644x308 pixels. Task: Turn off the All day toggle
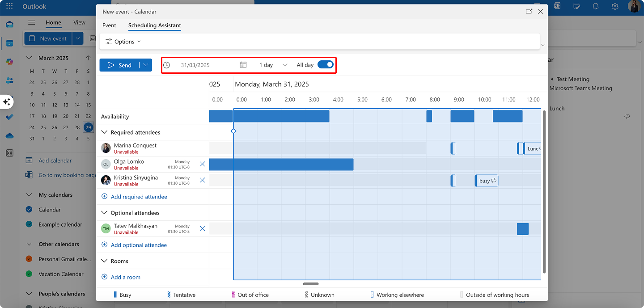coord(326,65)
